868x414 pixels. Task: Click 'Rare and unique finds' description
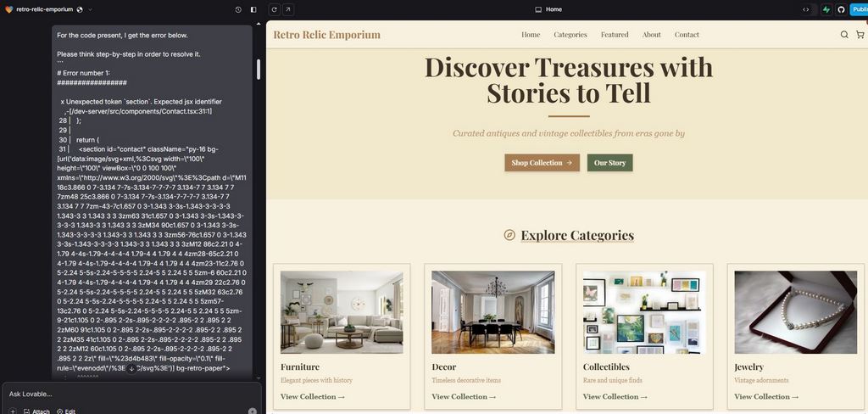(x=613, y=380)
